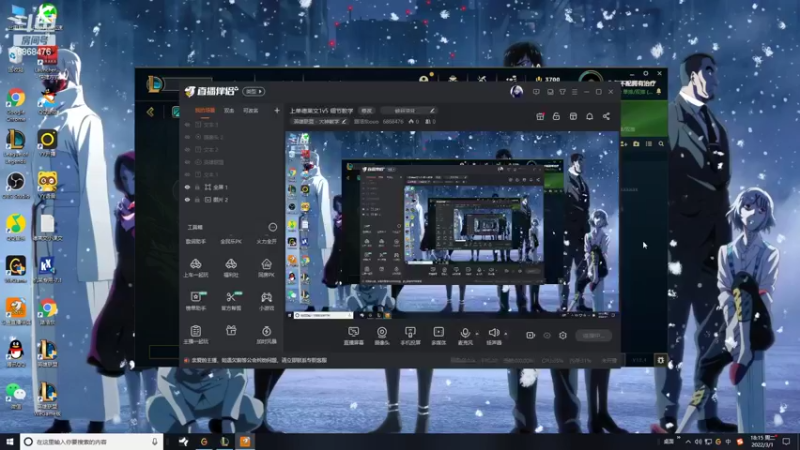Open the shop icon beside the bell

pyautogui.click(x=573, y=116)
